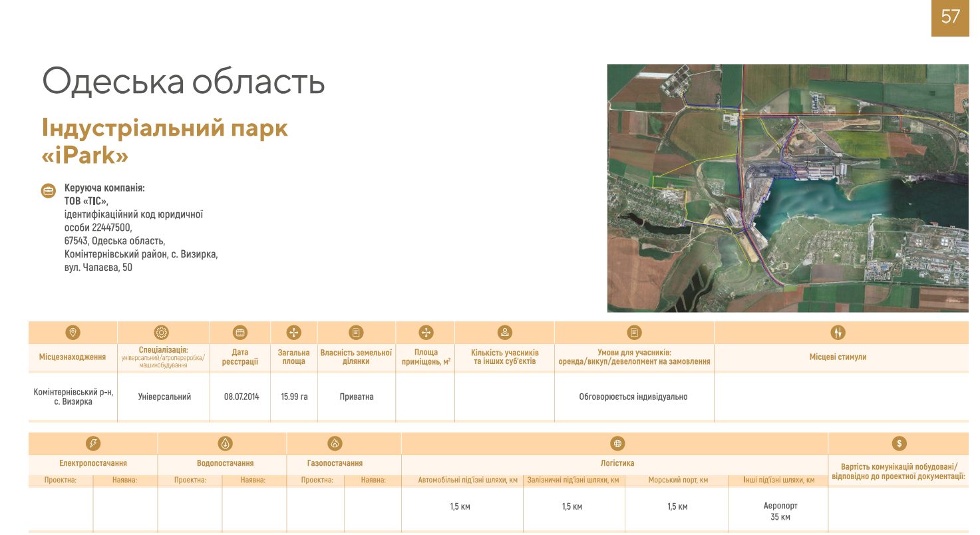Click the ТОВ «ТІС» company name
Screen dimensions: 980x535
point(86,202)
